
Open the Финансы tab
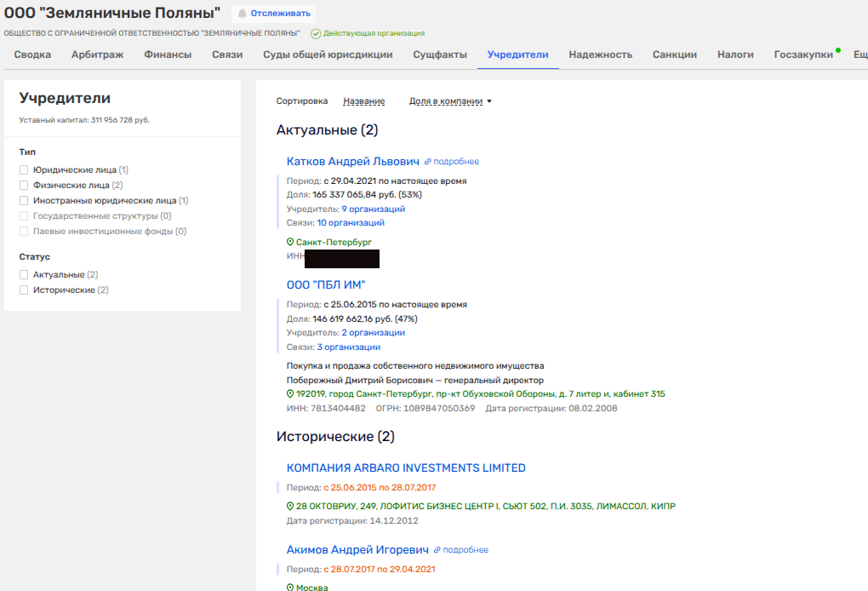[x=168, y=55]
